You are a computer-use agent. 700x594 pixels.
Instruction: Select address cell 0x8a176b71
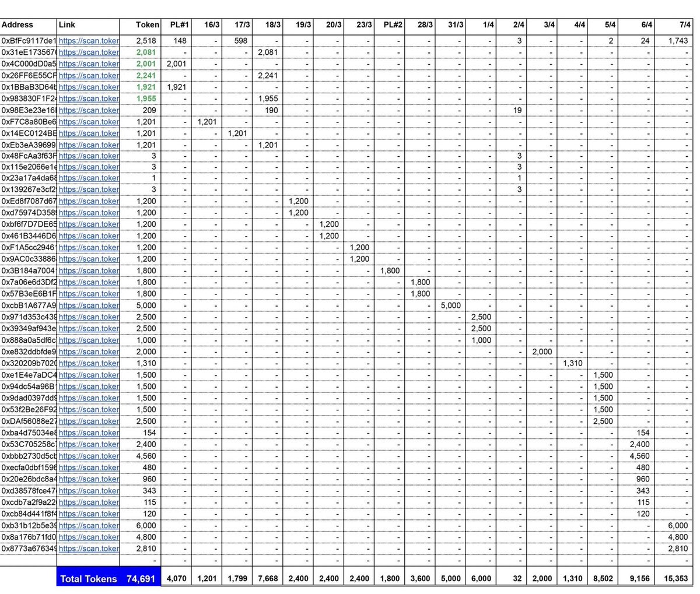point(29,537)
